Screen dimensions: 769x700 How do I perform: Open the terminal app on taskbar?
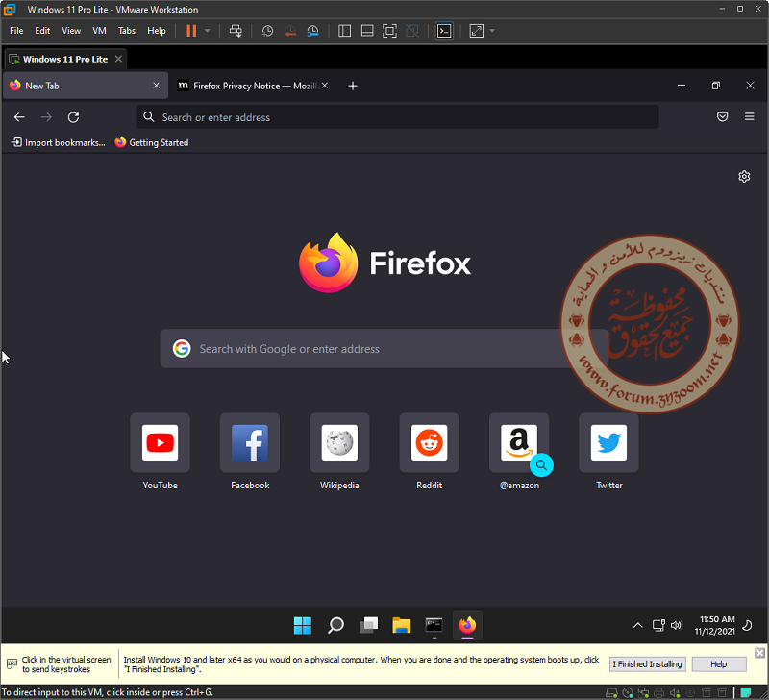[434, 625]
